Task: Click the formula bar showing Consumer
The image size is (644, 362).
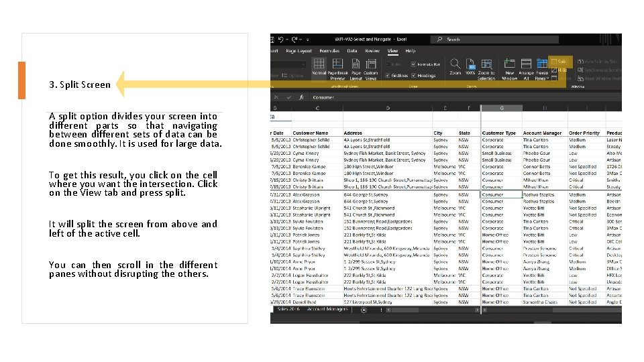Action: point(466,97)
